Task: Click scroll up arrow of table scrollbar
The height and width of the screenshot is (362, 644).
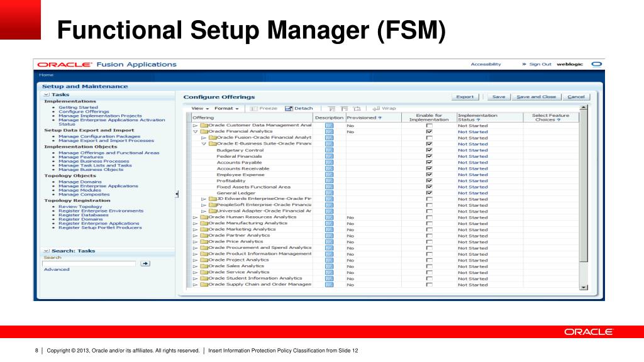Action: [x=584, y=108]
